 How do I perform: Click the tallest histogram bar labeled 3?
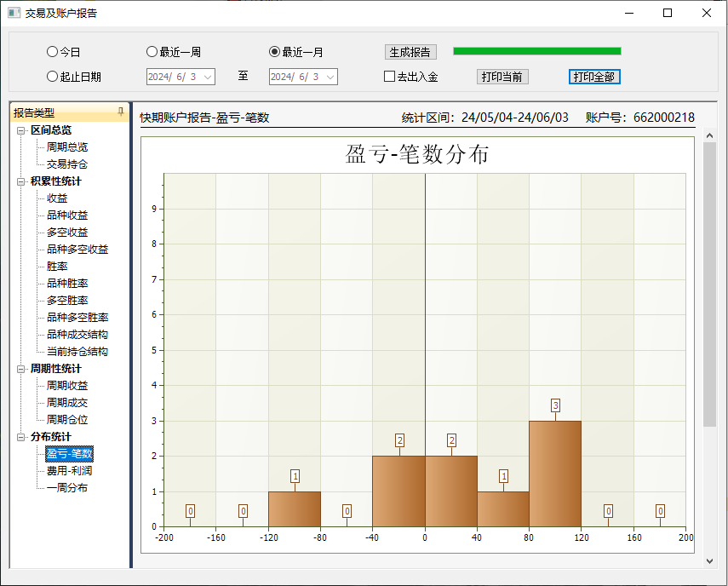pyautogui.click(x=554, y=473)
